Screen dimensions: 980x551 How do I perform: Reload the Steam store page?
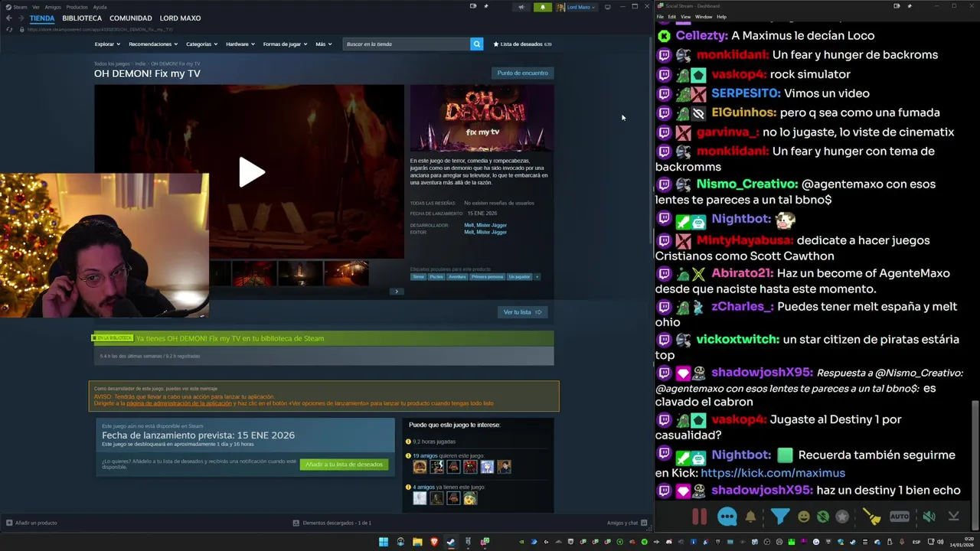coord(9,29)
